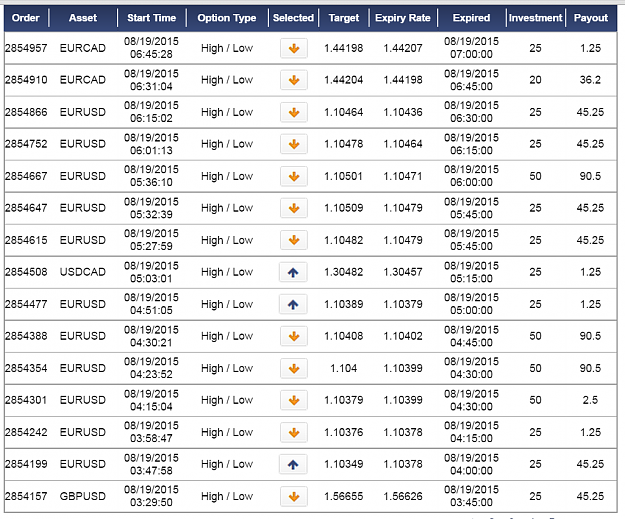The image size is (625, 519).
Task: Click the down arrow for order 2854667
Action: [x=294, y=176]
